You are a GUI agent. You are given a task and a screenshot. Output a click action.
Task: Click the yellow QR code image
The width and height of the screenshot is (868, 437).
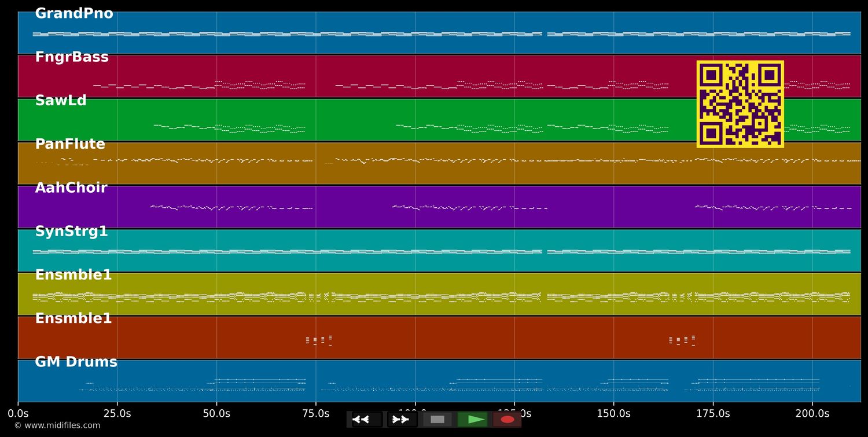pyautogui.click(x=740, y=104)
